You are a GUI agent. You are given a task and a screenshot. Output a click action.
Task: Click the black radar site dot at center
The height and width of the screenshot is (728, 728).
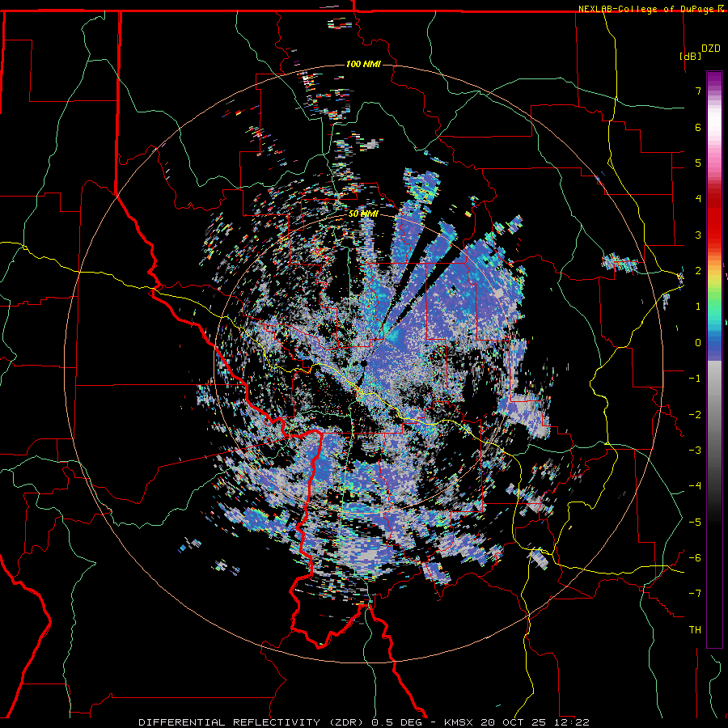[x=364, y=363]
